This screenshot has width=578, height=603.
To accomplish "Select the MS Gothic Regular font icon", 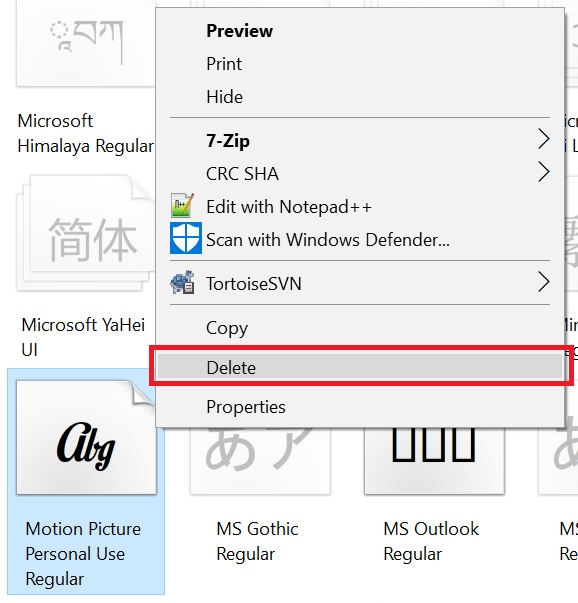I will [x=260, y=460].
